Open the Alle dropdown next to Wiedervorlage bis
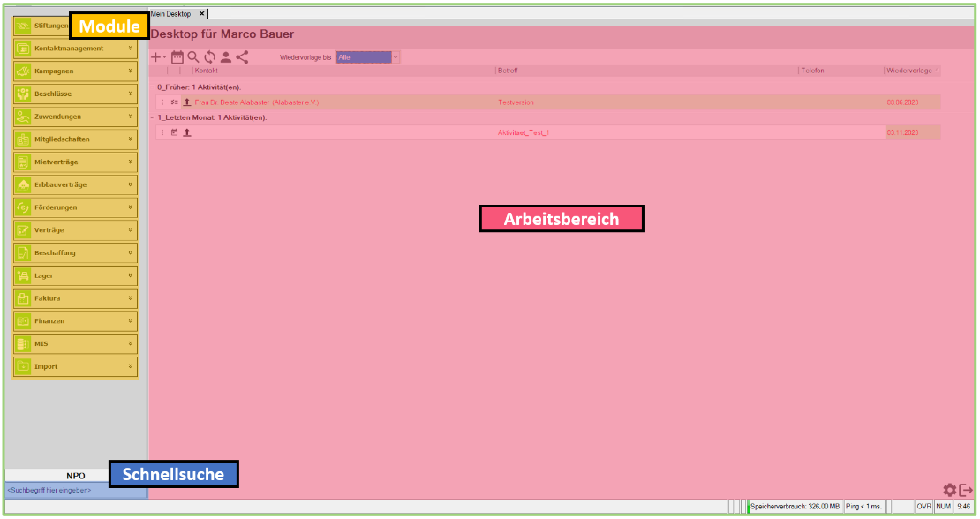Screen dimensions: 980x519 click(x=396, y=56)
